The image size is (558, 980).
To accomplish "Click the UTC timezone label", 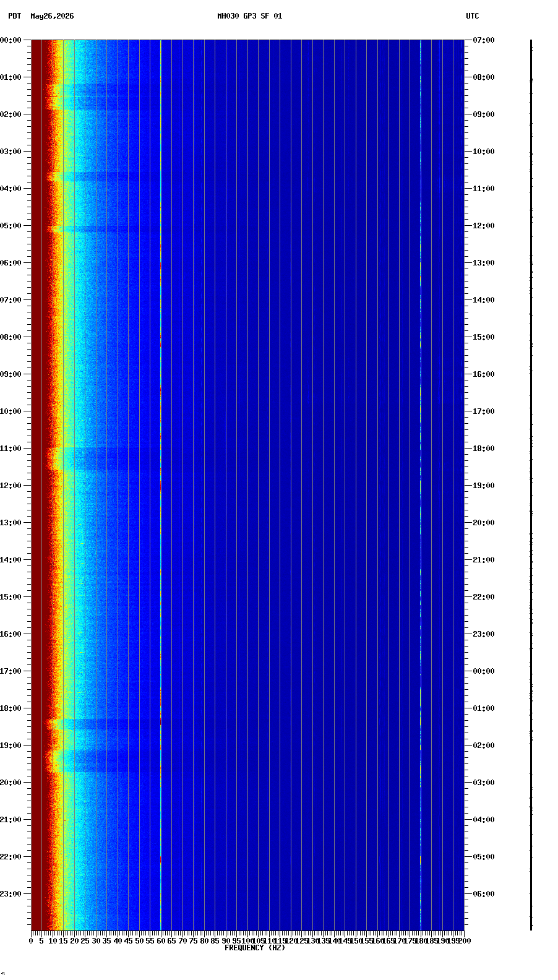I will [473, 16].
